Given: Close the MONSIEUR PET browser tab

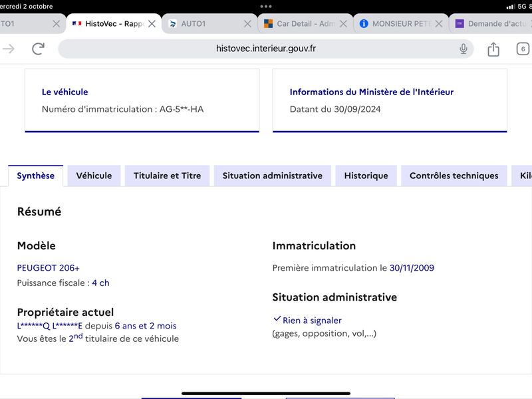Looking at the screenshot, I should coord(439,24).
